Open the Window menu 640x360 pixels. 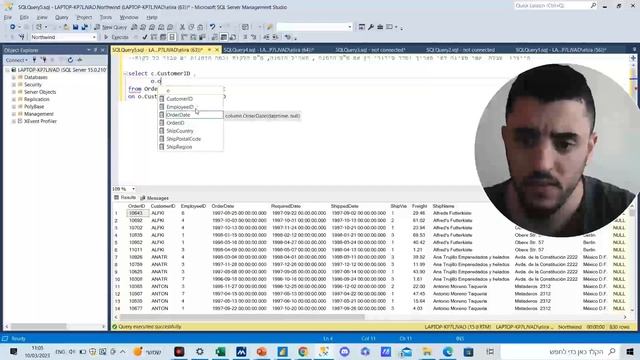pyautogui.click(x=129, y=18)
